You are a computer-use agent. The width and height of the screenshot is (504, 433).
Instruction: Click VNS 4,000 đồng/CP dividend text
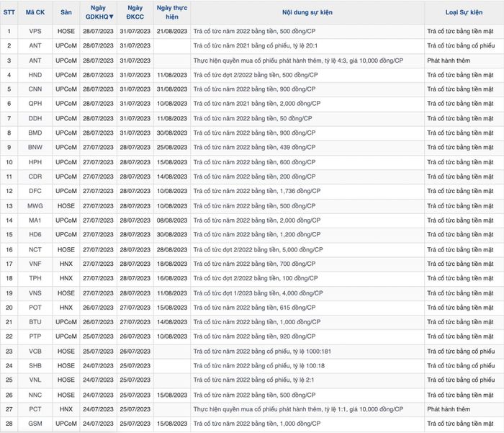tap(258, 293)
